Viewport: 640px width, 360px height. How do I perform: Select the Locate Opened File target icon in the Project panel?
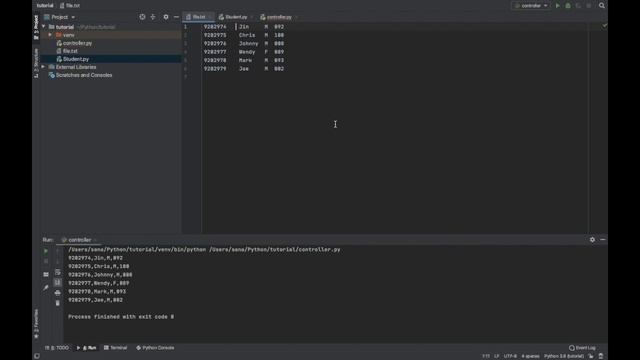[x=142, y=17]
